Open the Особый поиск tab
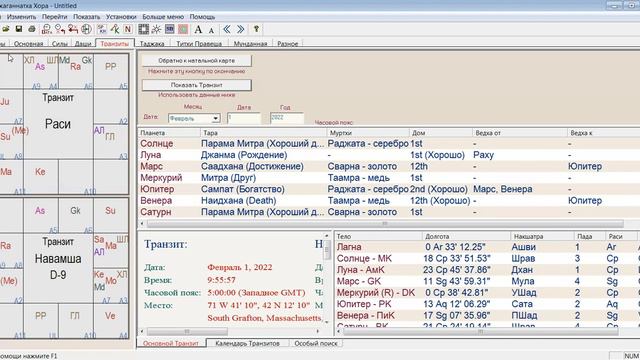 pos(316,343)
